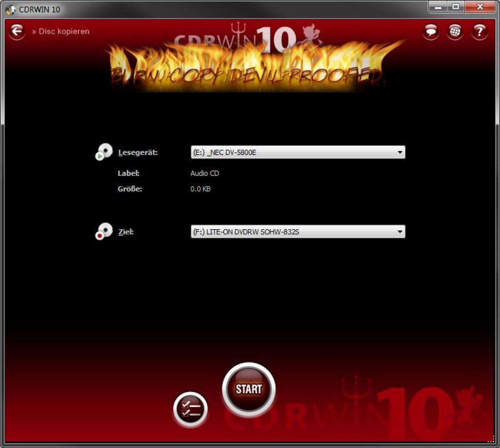Click the target disc icon beside Ziel

[104, 230]
